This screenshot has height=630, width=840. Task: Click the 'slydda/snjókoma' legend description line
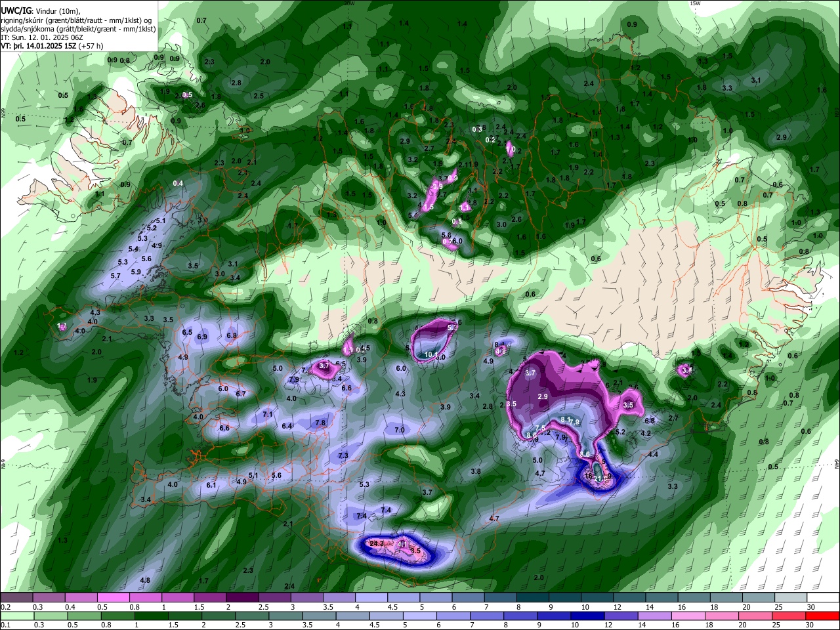(x=78, y=29)
